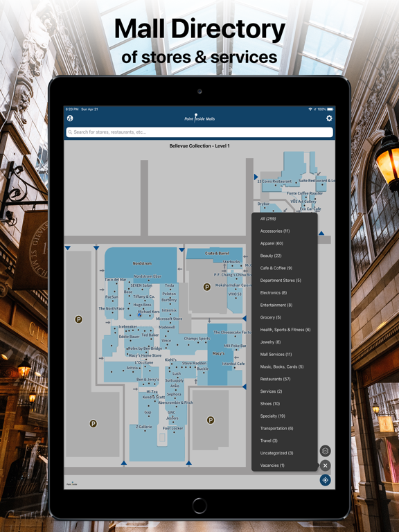Tap 13 Coins Restaurant label
The width and height of the screenshot is (399, 532).
pos(274,181)
